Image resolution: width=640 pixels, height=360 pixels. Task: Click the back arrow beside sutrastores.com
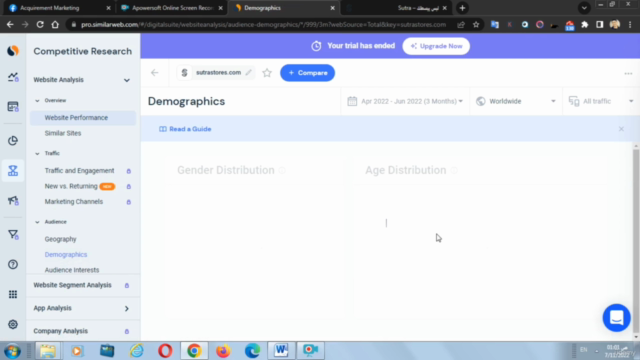pyautogui.click(x=155, y=73)
